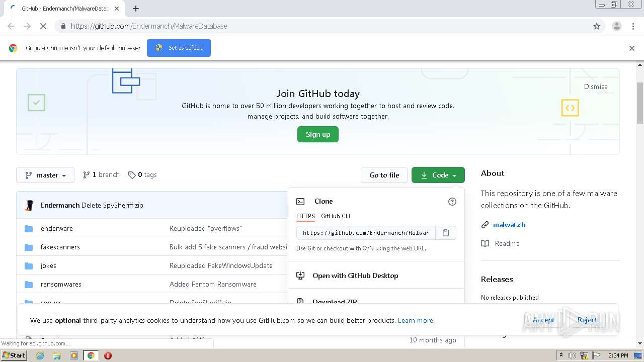Viewport: 644px width, 362px height.
Task: Choose Open with GitHub Desktop
Action: point(355,276)
